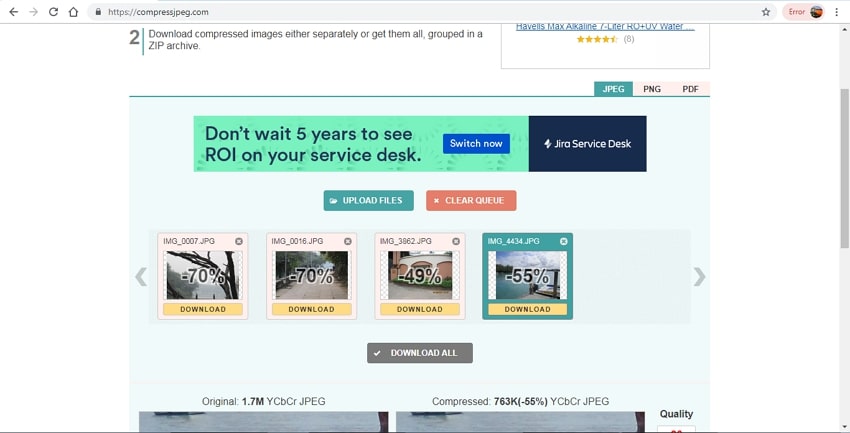Remove IMG_0007.JPG from queue
Viewport: 850px width, 433px height.
coord(239,241)
